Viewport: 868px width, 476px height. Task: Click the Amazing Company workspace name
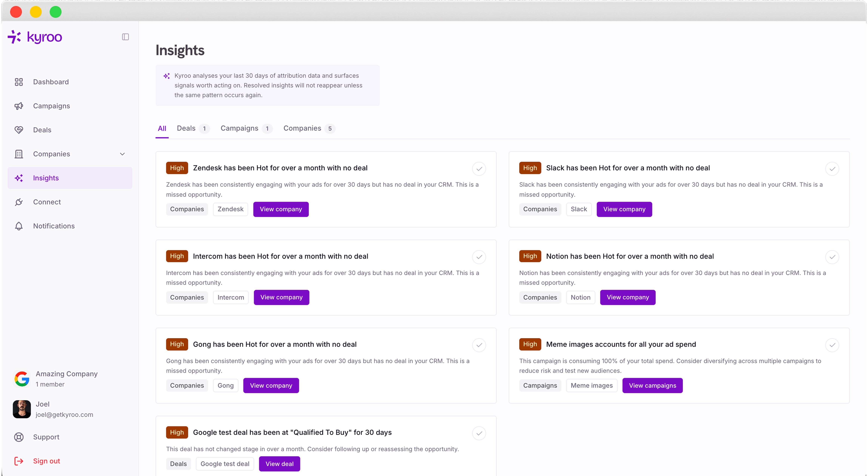(x=67, y=374)
